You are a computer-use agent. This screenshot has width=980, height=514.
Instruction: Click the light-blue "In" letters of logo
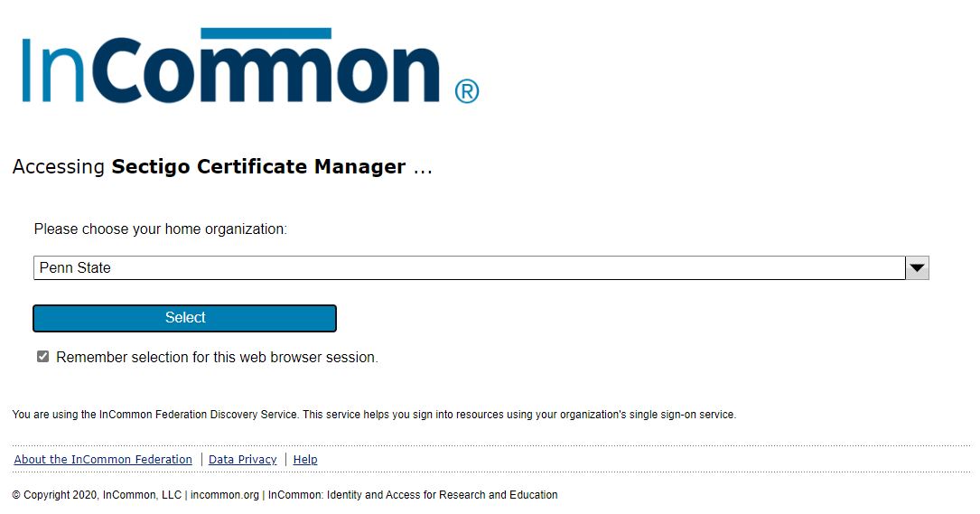[x=52, y=70]
